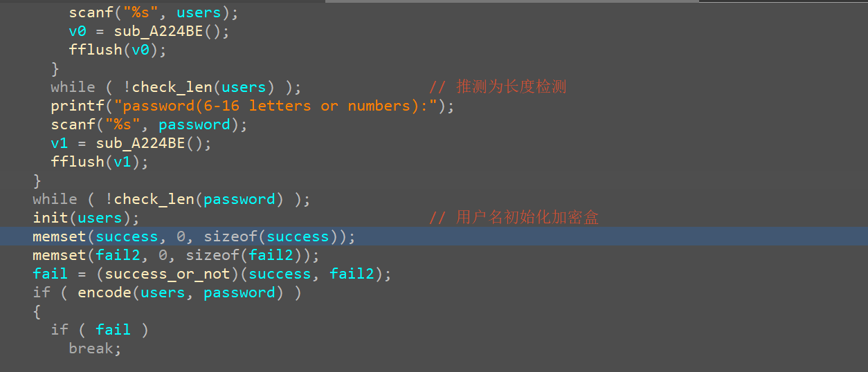Click the users argument in first scanf
The width and height of the screenshot is (868, 372).
tap(199, 12)
